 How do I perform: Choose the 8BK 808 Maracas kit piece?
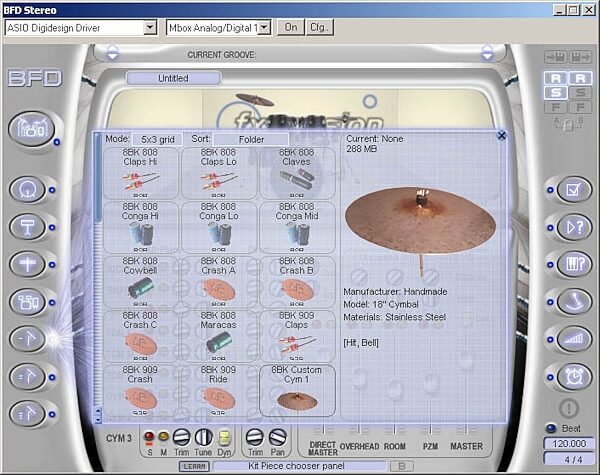tap(218, 336)
